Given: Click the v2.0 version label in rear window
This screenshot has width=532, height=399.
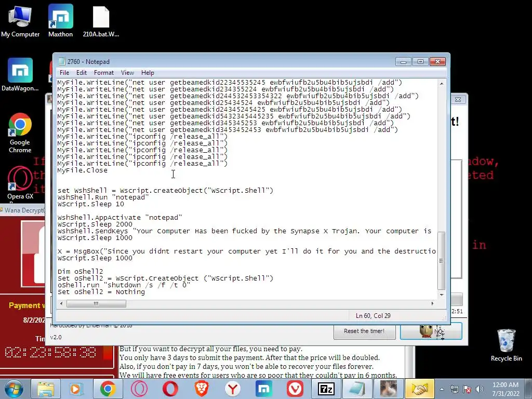Looking at the screenshot, I should tap(56, 337).
